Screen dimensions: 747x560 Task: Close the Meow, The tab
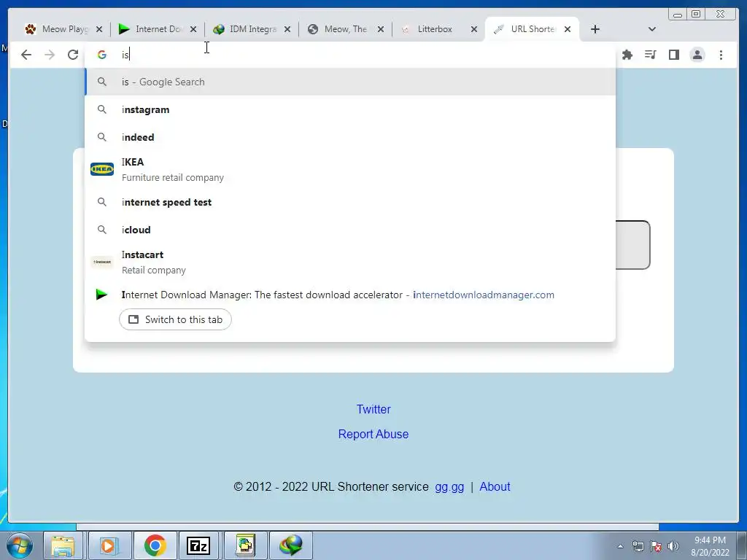[381, 29]
